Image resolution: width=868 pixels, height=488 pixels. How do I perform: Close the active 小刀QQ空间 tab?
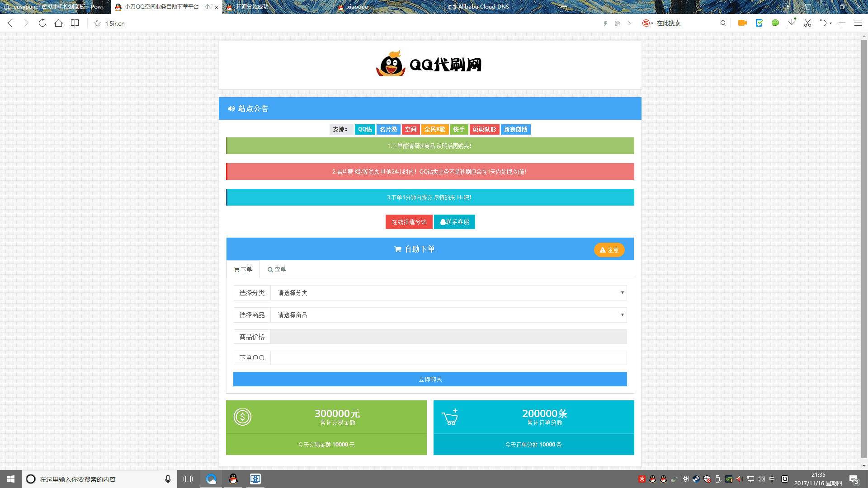[217, 7]
